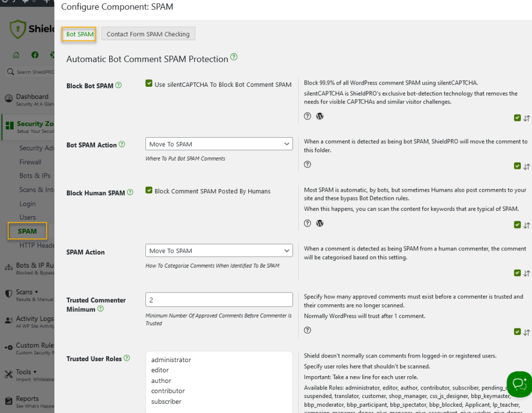Toggle the green checkbox beside SPAM Action
Viewport: 532px width, 413px height.
click(x=517, y=273)
